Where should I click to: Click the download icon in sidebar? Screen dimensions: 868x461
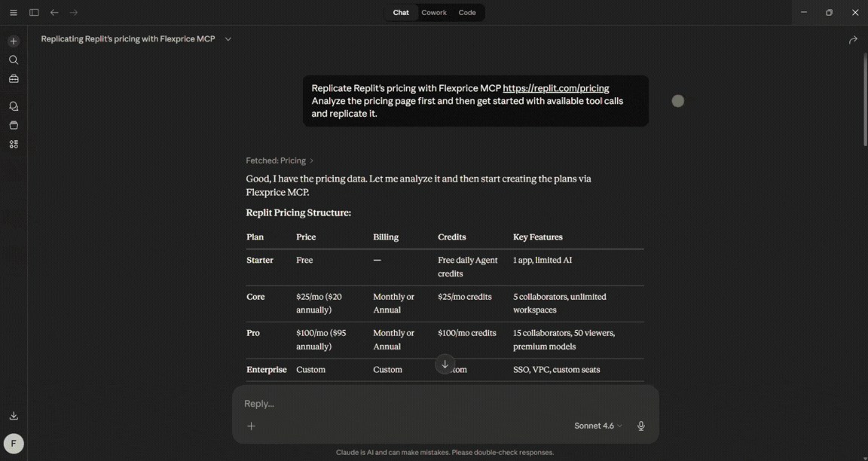pos(14,416)
